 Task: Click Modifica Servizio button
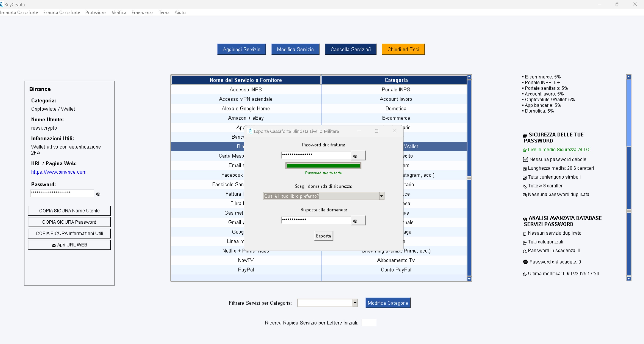(295, 50)
